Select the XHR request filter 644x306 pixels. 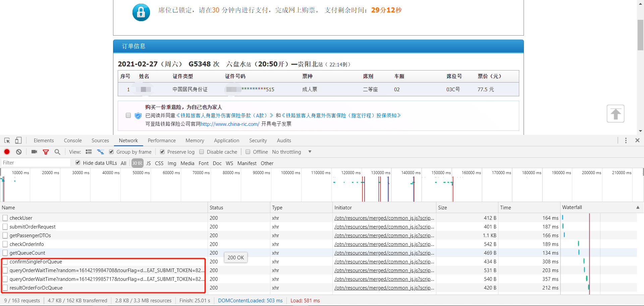point(137,163)
